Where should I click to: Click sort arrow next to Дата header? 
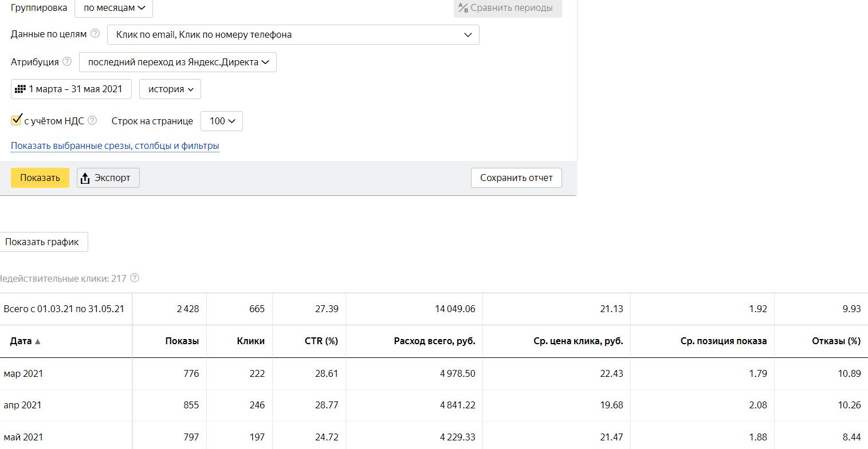click(x=38, y=341)
